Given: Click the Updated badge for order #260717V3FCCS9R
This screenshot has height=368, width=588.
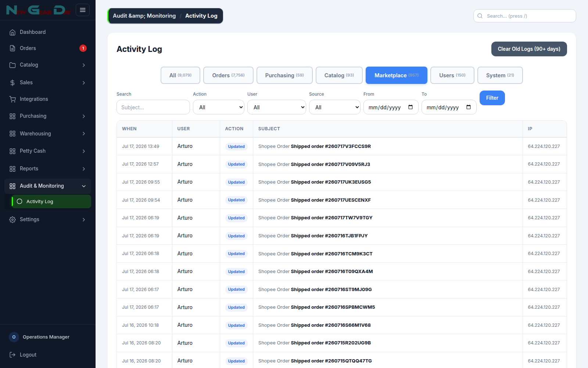Looking at the screenshot, I should (x=236, y=146).
